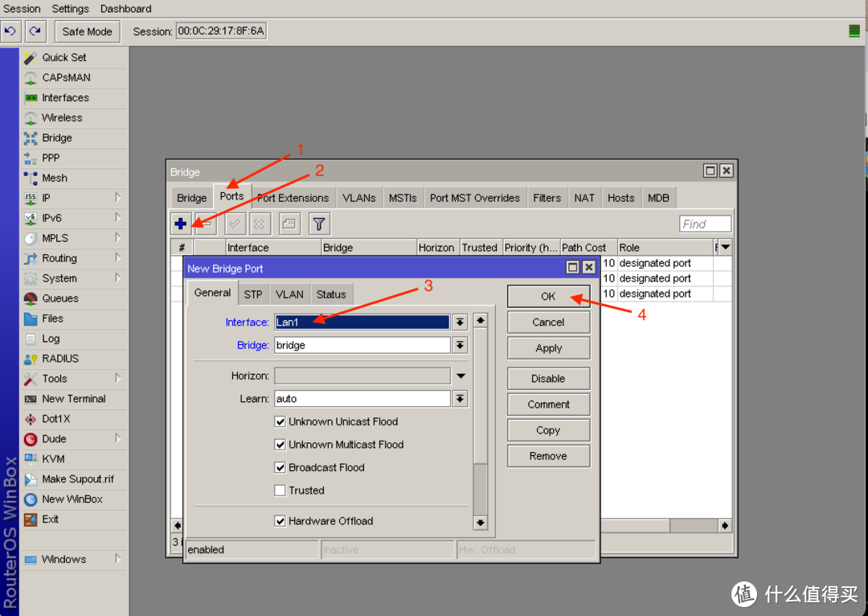Click Bridge table scroll-right arrow
This screenshot has width=868, height=616.
click(725, 525)
